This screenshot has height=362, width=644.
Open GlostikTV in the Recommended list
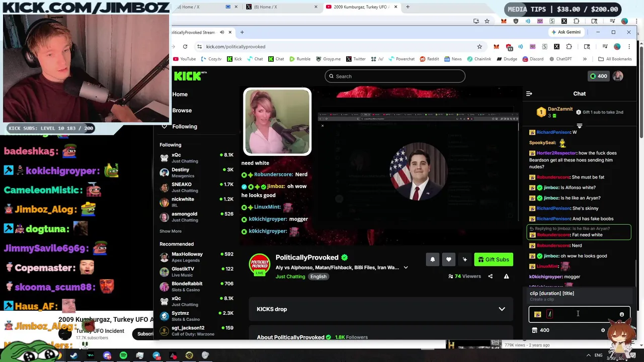(x=196, y=271)
